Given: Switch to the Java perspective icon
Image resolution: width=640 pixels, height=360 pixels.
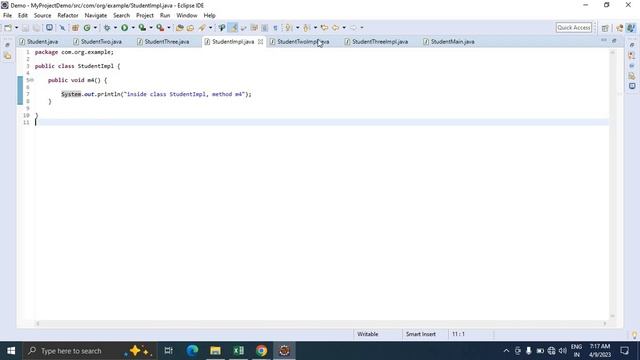Looking at the screenshot, I should [631, 28].
